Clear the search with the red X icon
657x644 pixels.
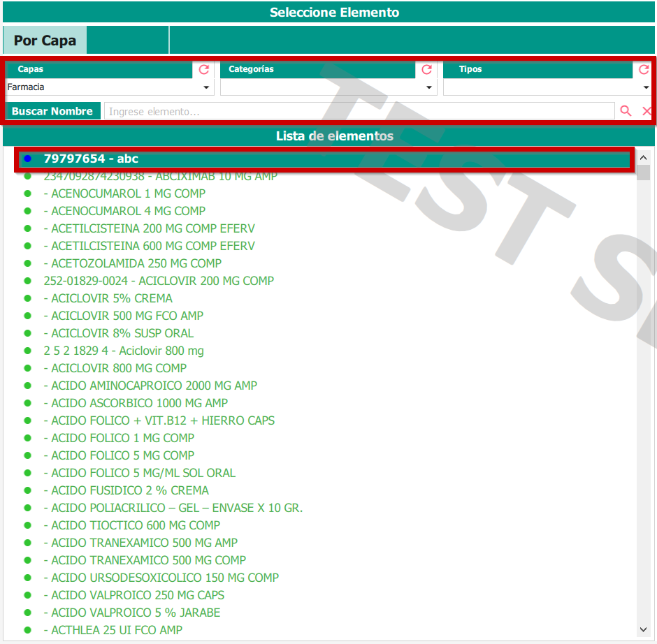pos(647,111)
